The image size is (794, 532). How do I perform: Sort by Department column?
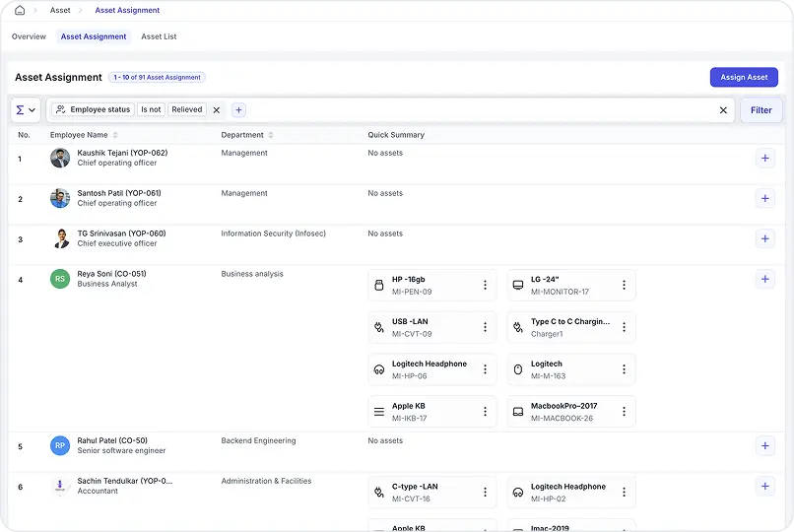point(271,135)
